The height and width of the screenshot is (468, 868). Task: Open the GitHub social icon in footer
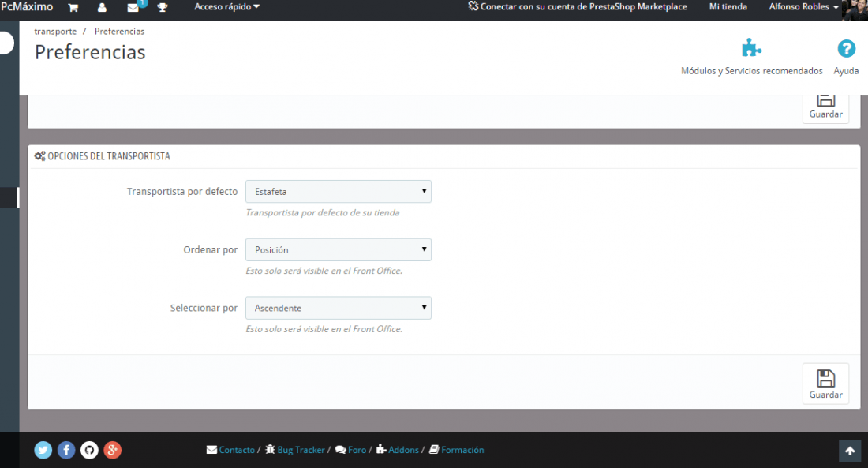[x=90, y=450]
